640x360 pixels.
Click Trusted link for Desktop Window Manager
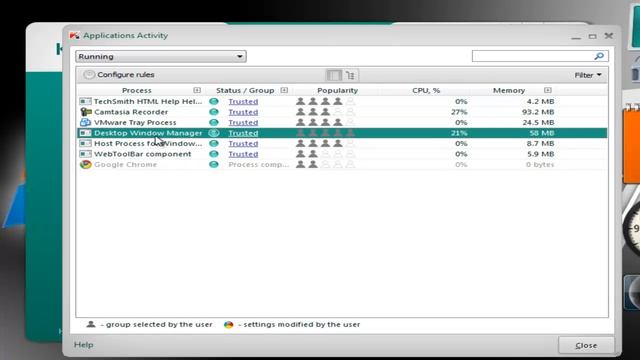(243, 133)
